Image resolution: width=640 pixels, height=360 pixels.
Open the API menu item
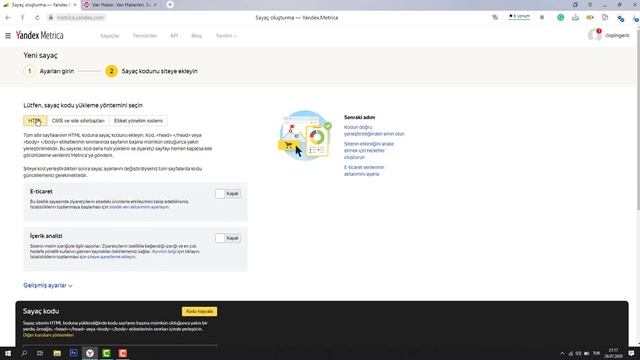(174, 36)
